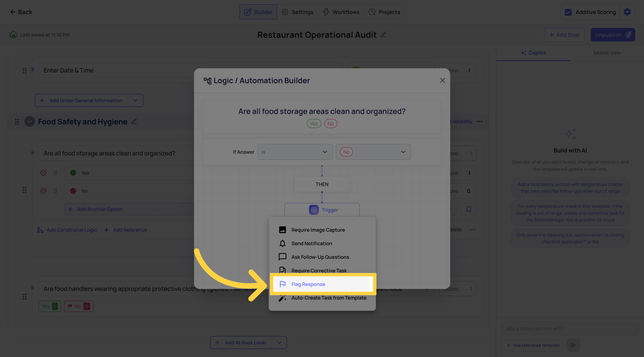The image size is (644, 357).
Task: Click the Copilot prompt input field
Action: 570,328
